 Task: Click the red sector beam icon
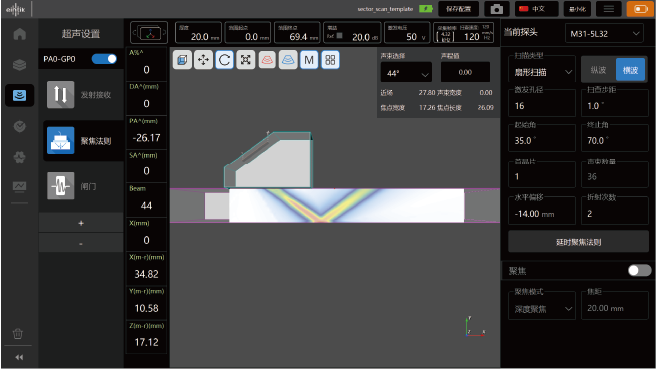[267, 60]
